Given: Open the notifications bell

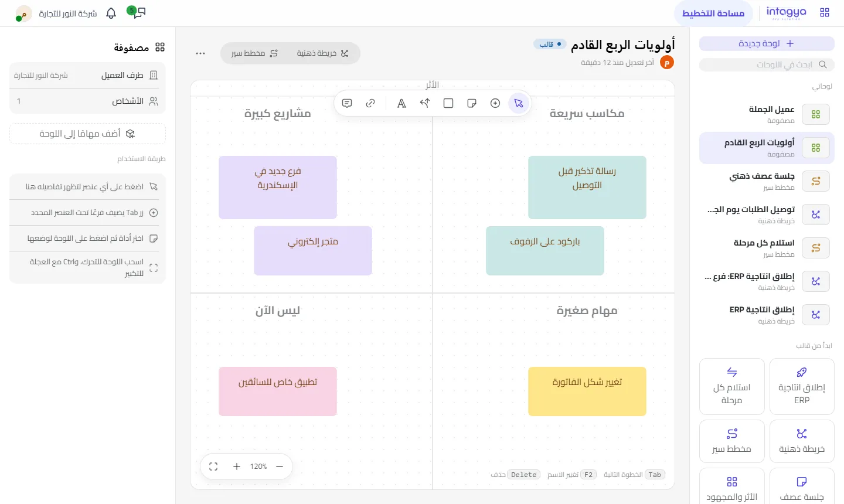Looking at the screenshot, I should (111, 13).
